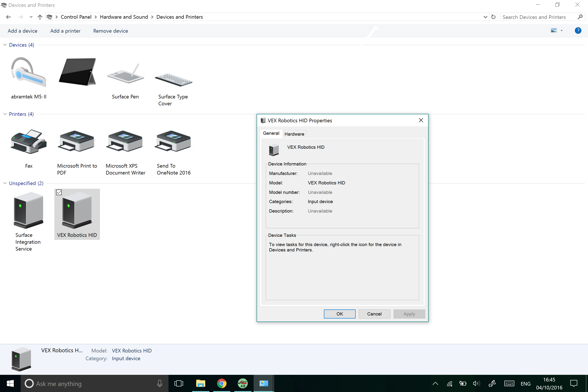588x392 pixels.
Task: Click the search magnifier icon
Action: pyautogui.click(x=580, y=17)
